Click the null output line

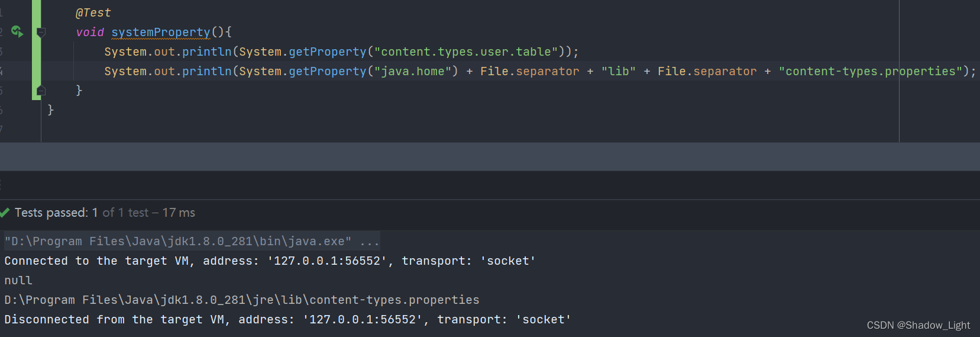(18, 280)
